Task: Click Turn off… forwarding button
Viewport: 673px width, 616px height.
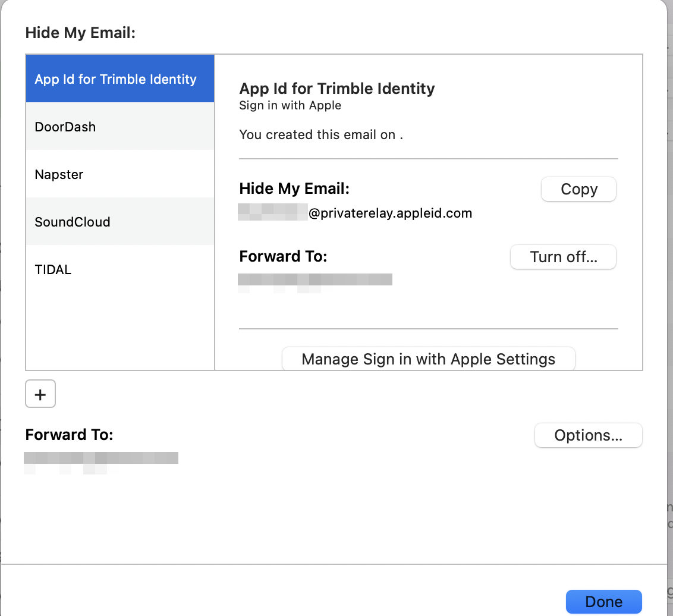Action: [563, 257]
